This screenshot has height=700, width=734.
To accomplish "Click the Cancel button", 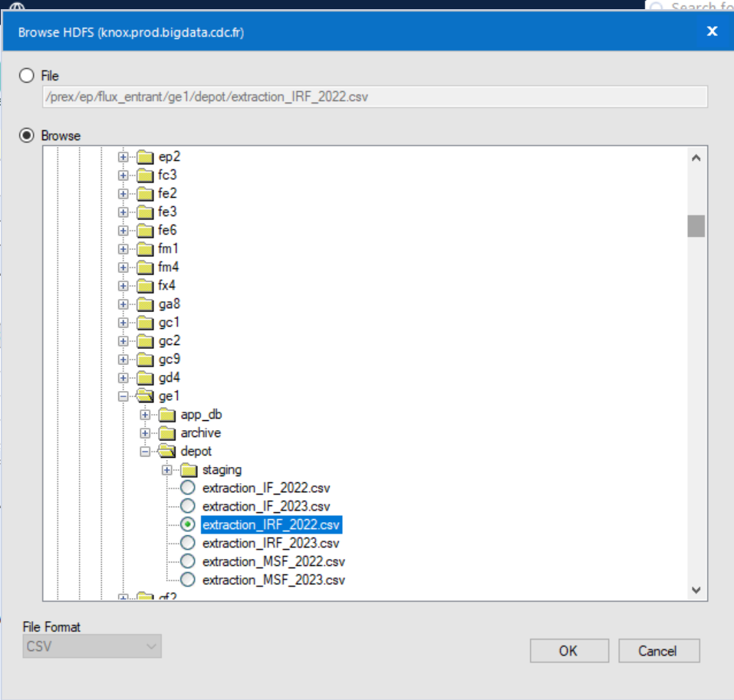I will [x=658, y=650].
